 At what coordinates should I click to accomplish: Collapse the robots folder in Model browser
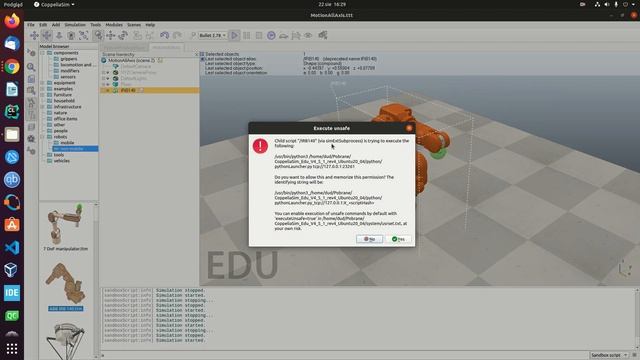coord(42,137)
